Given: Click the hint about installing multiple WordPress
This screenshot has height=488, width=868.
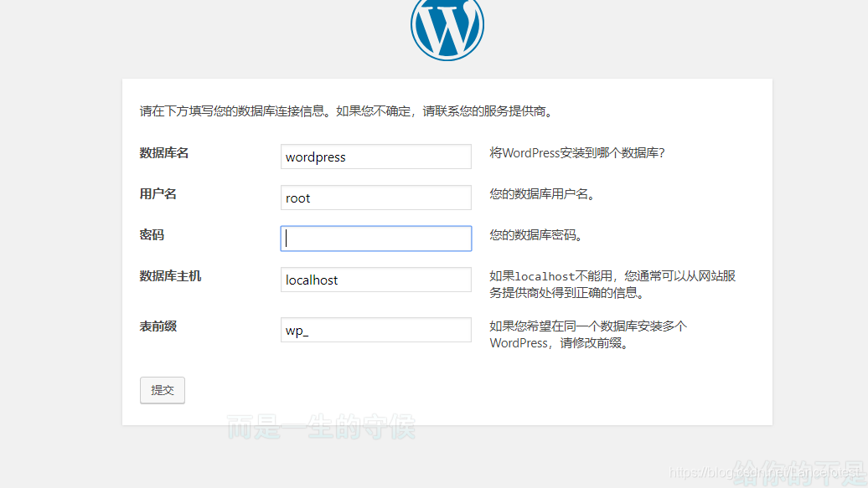Looking at the screenshot, I should pos(588,335).
